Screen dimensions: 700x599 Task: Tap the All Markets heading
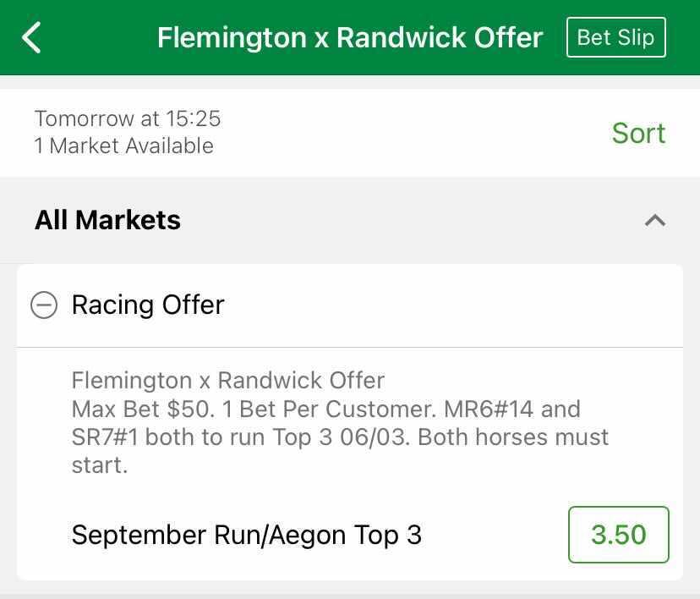tap(107, 221)
